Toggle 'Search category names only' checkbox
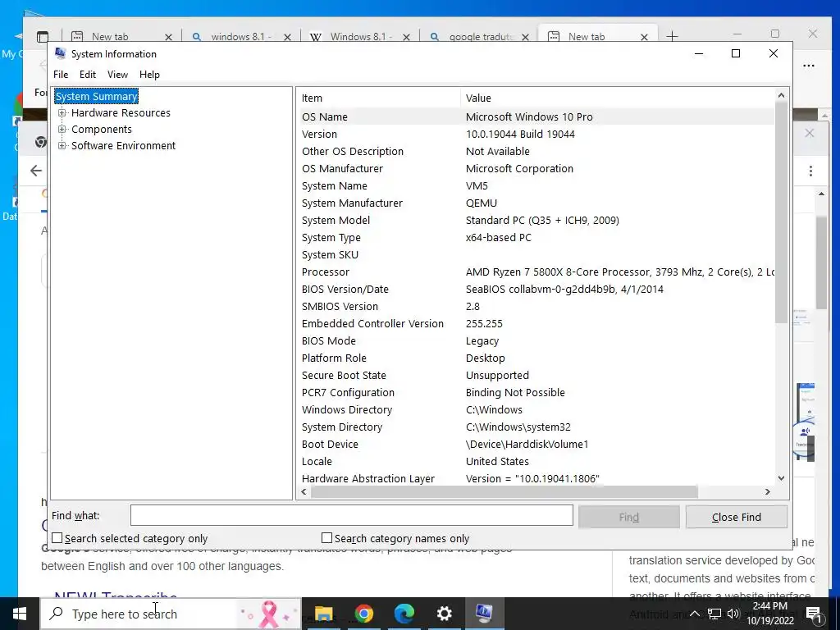 pos(326,538)
